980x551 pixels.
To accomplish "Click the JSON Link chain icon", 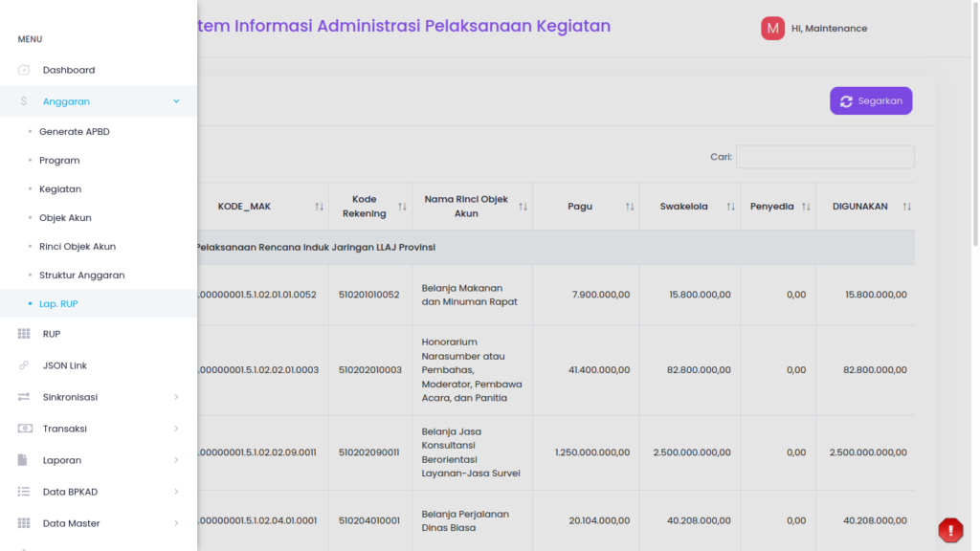I will [24, 365].
